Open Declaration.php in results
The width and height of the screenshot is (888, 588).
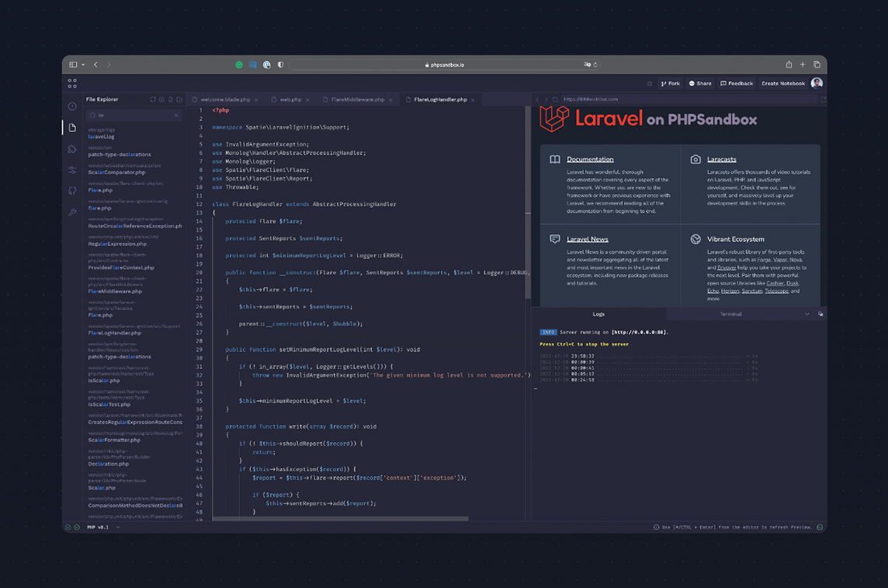tap(108, 464)
